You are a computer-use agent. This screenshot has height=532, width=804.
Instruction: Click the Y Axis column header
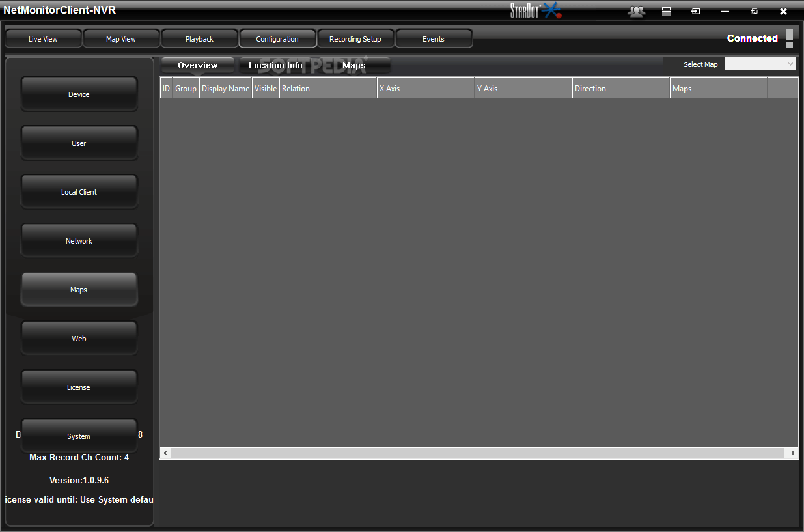tap(524, 89)
